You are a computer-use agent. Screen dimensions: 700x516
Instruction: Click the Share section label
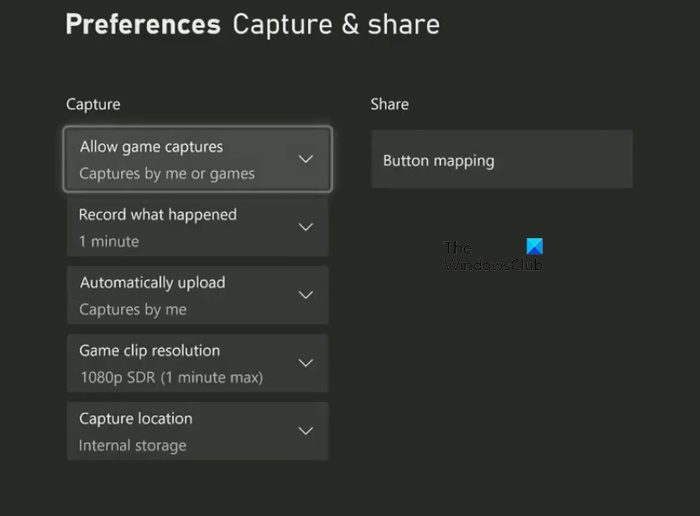[x=389, y=104]
